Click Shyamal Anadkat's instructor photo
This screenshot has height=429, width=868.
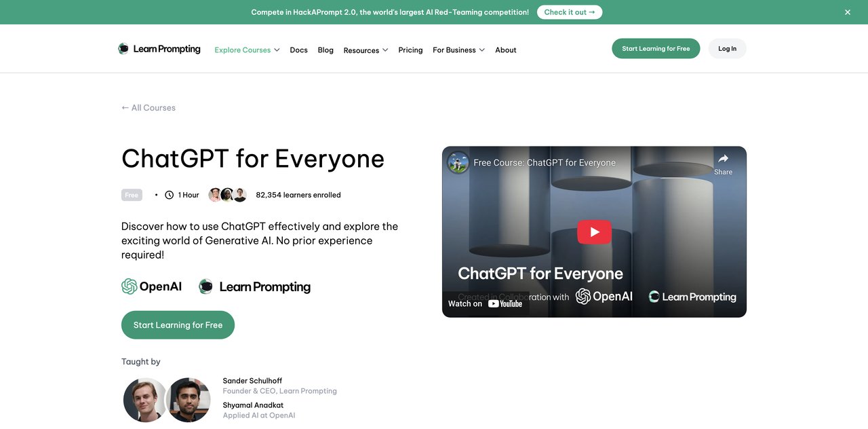[x=189, y=400]
